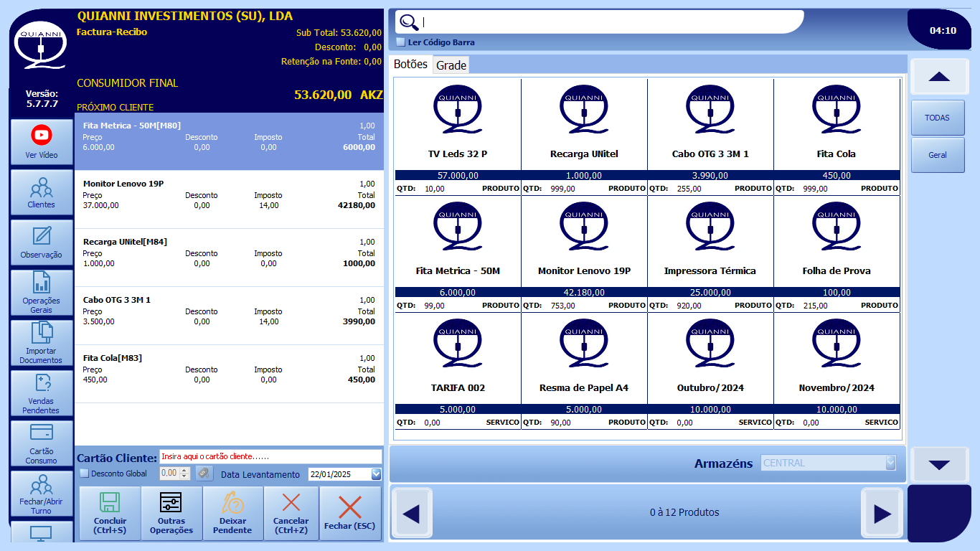Add Cabo OTG 3 3M 1 product tile
This screenshot has height=551, width=980.
(x=710, y=136)
